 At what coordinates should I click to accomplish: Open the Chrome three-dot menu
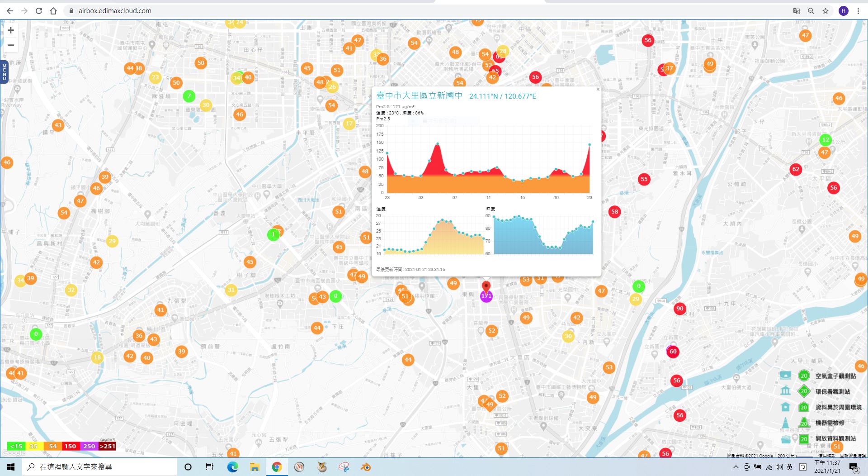tap(858, 11)
